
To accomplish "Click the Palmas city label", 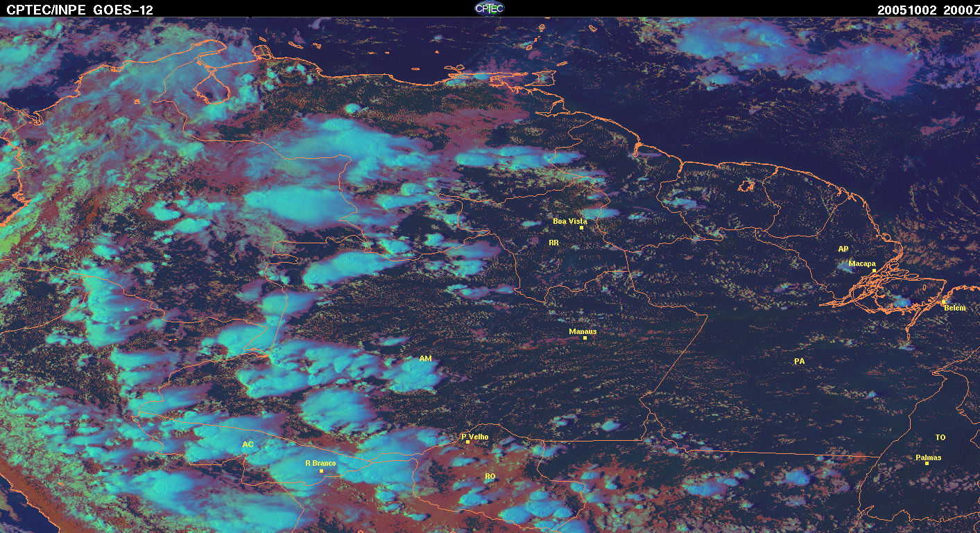I will tap(929, 457).
